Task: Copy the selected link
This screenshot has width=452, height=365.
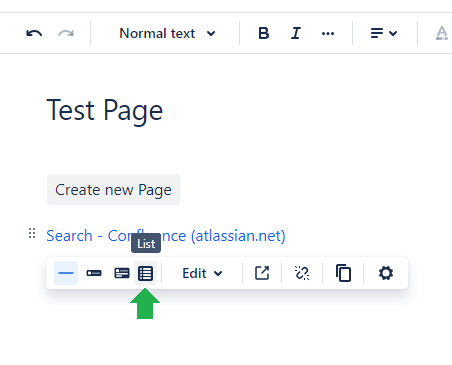Action: point(343,273)
